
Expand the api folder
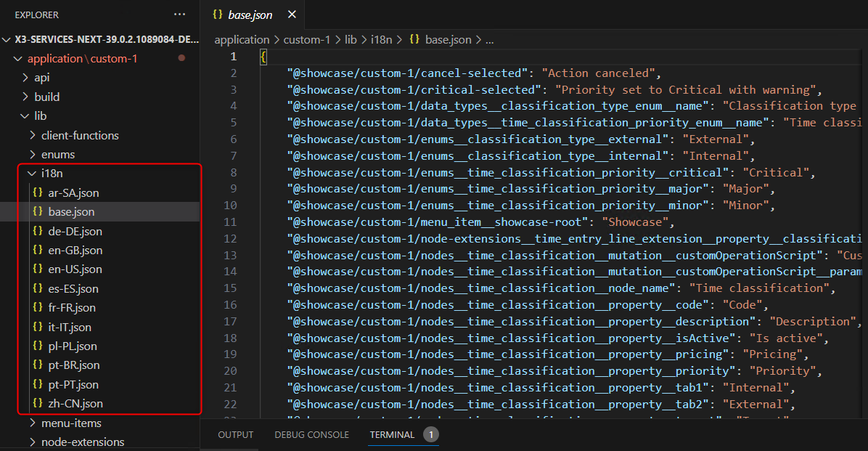click(x=25, y=78)
